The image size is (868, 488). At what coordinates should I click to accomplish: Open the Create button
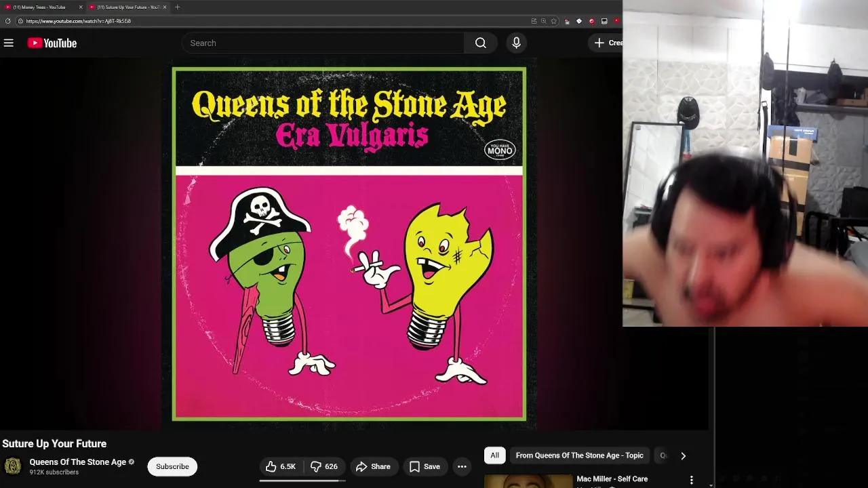pyautogui.click(x=607, y=43)
